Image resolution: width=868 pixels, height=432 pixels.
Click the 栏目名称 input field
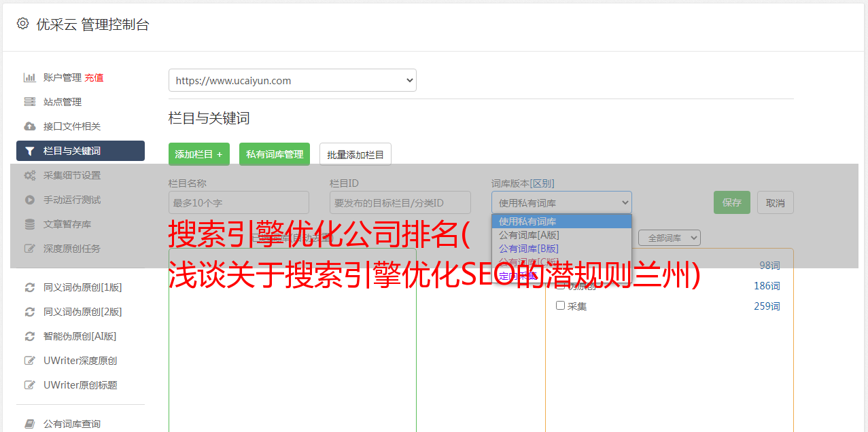point(239,202)
